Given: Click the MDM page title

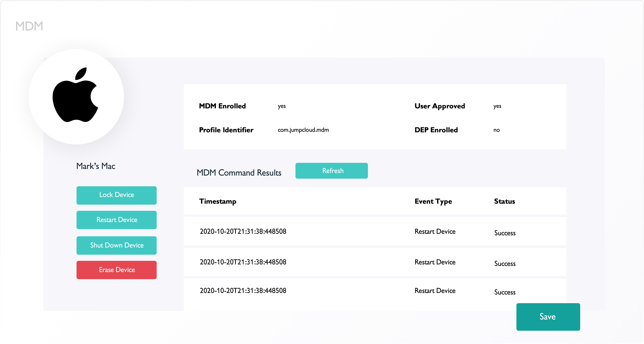Looking at the screenshot, I should point(29,26).
